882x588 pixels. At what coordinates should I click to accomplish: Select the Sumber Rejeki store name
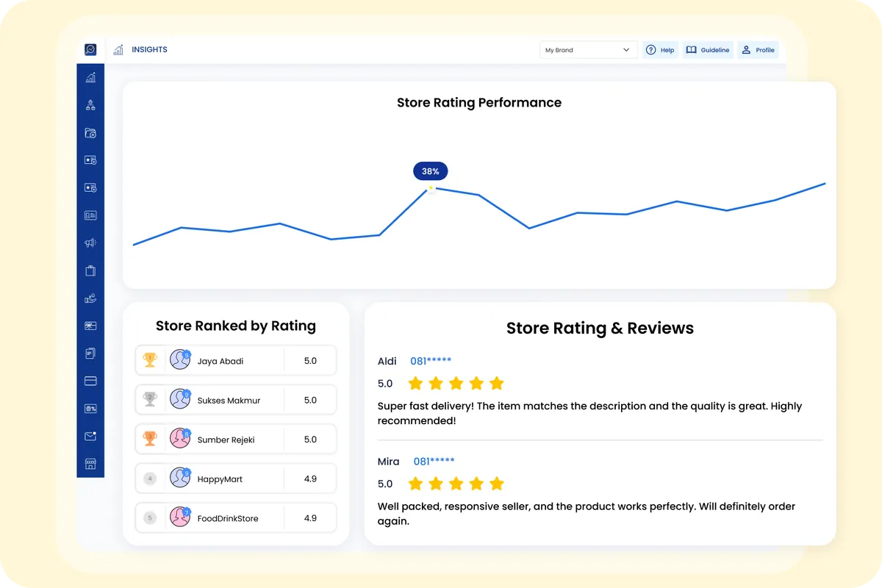click(227, 440)
